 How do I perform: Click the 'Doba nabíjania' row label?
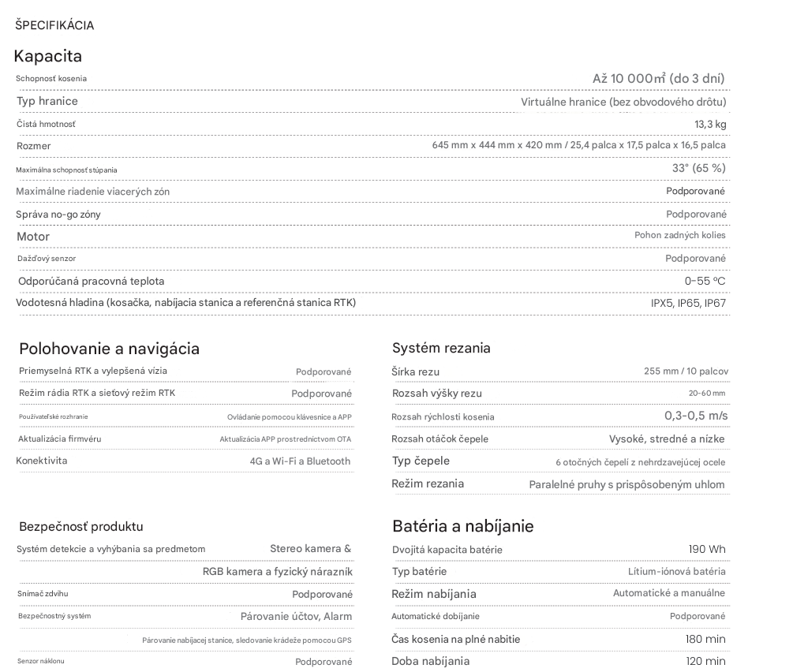[x=431, y=661]
